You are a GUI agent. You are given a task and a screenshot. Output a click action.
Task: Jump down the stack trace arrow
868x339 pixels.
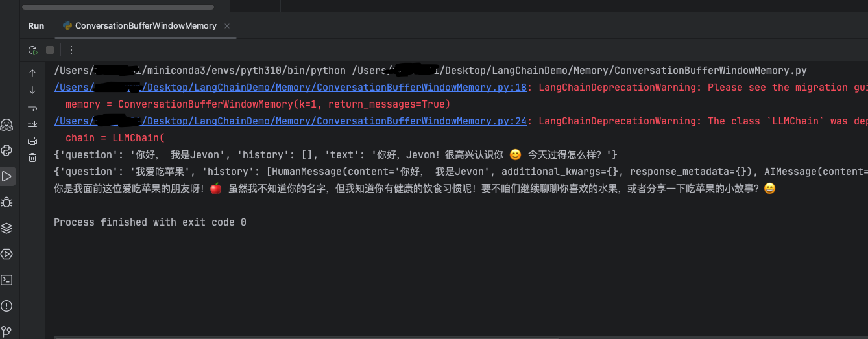[x=32, y=90]
